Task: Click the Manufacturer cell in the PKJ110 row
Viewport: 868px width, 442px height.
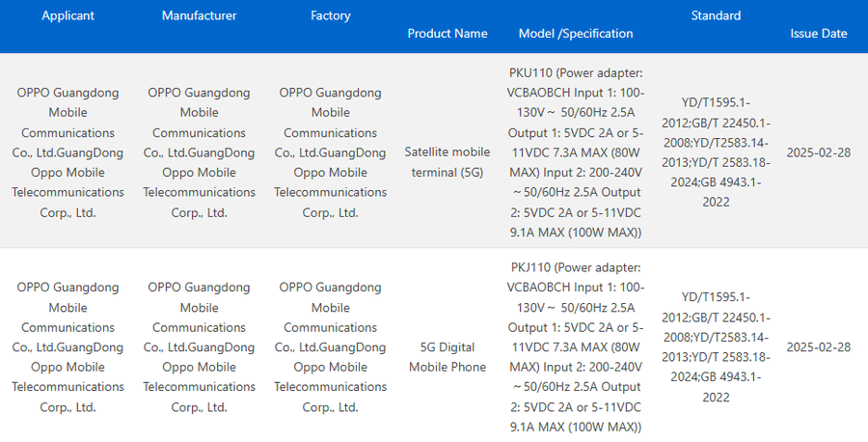Action: tap(199, 346)
